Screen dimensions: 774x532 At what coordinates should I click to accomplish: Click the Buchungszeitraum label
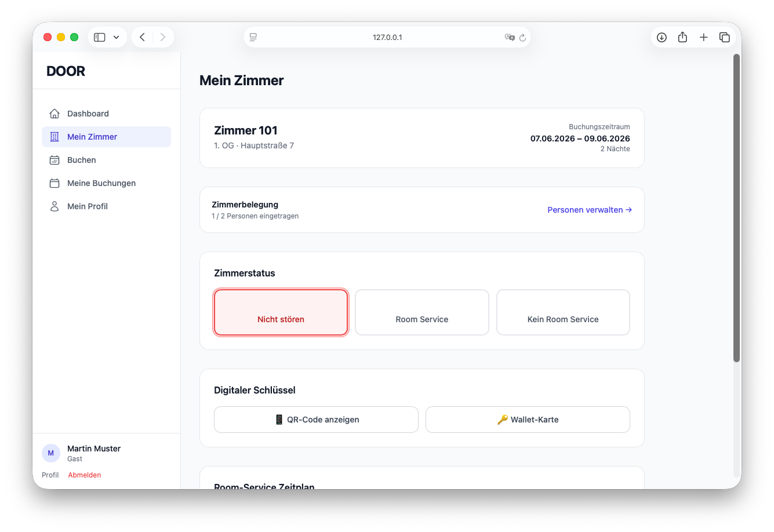click(x=599, y=127)
